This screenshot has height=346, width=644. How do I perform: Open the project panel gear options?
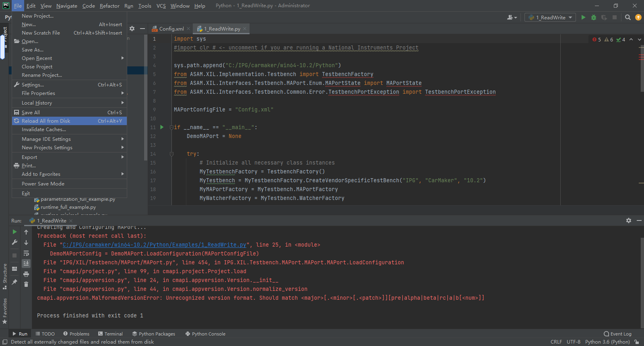132,29
